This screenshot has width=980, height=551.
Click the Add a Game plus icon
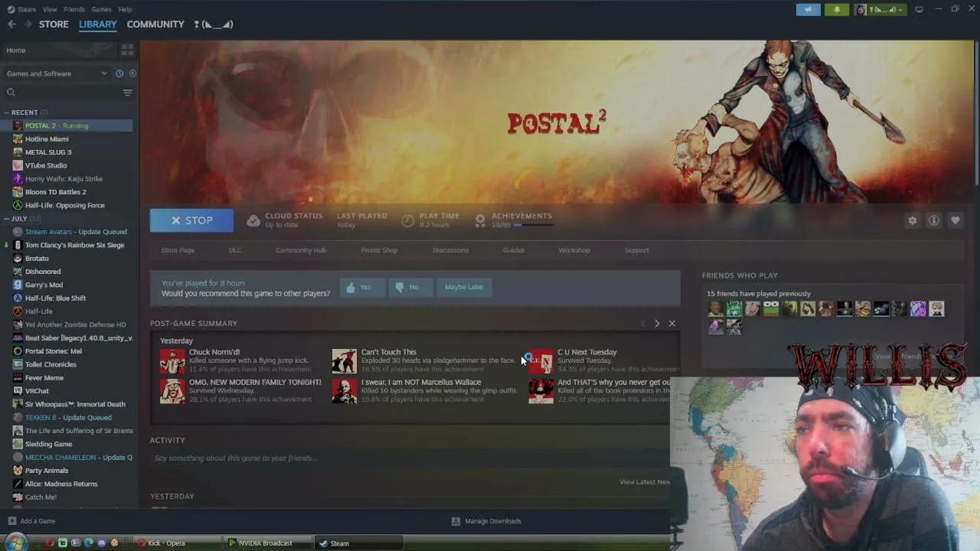pos(11,521)
